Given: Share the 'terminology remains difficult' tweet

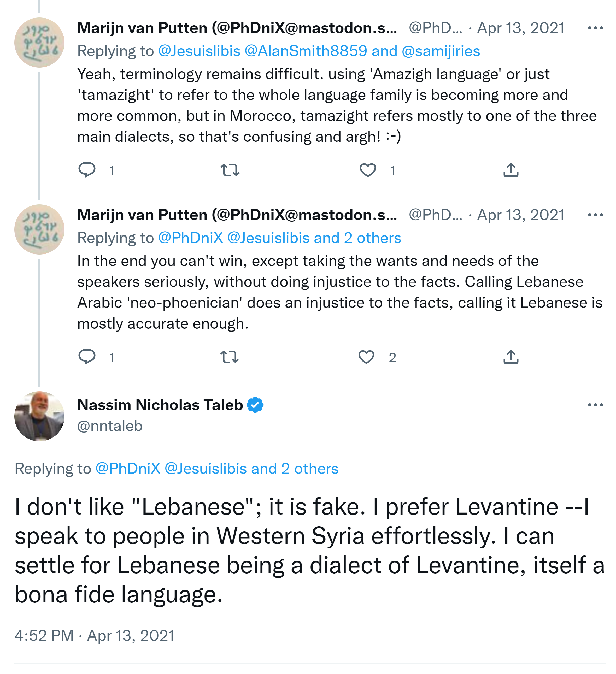Looking at the screenshot, I should click(x=511, y=170).
